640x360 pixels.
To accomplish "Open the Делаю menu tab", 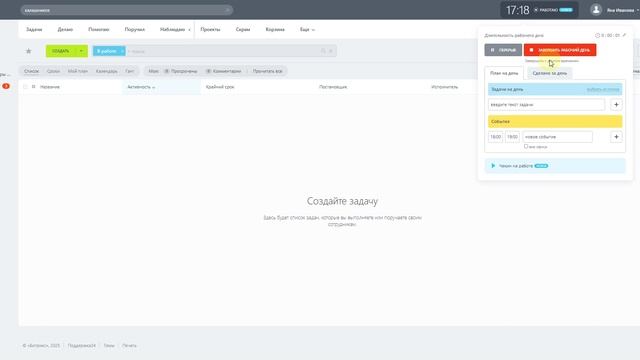I will [x=65, y=29].
